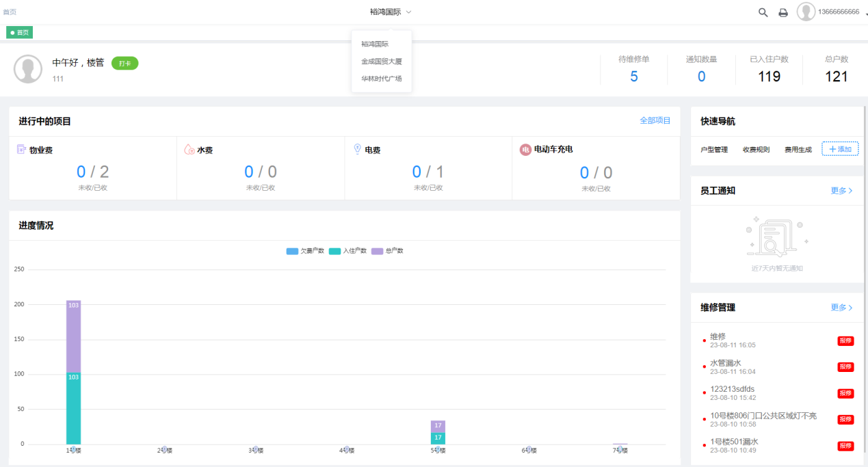868x467 pixels.
Task: Toggle 欠费户数 legend series
Action: [x=305, y=251]
